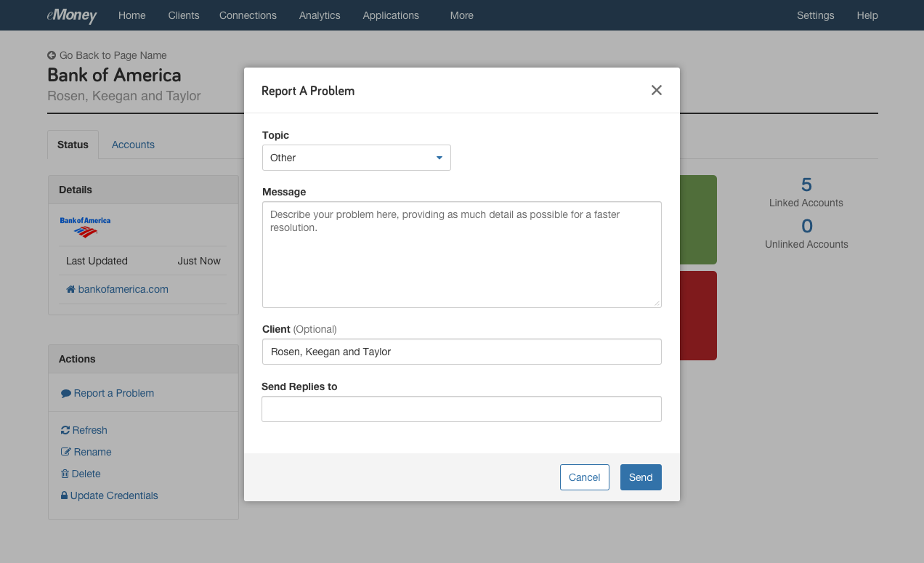This screenshot has width=924, height=563.
Task: Open the Clients menu
Action: [x=184, y=15]
